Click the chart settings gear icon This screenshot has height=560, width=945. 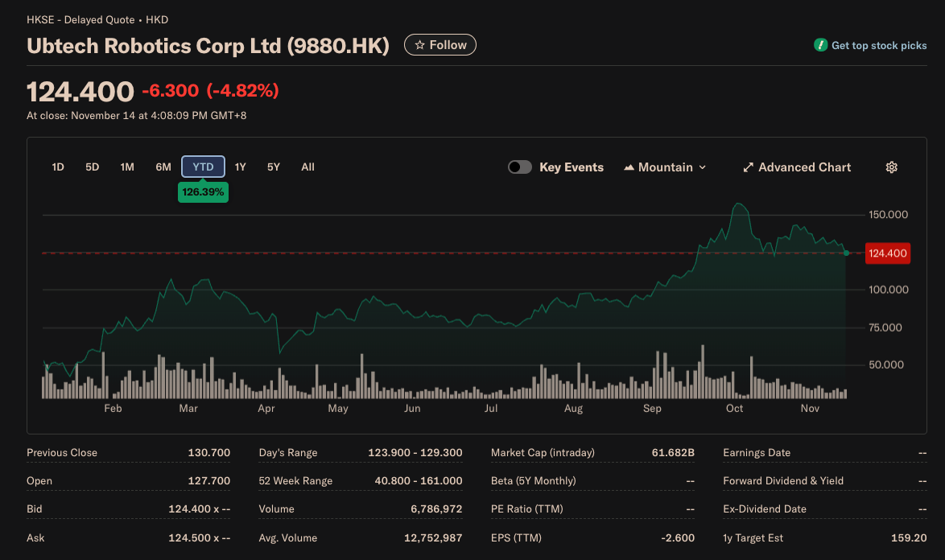click(x=891, y=167)
